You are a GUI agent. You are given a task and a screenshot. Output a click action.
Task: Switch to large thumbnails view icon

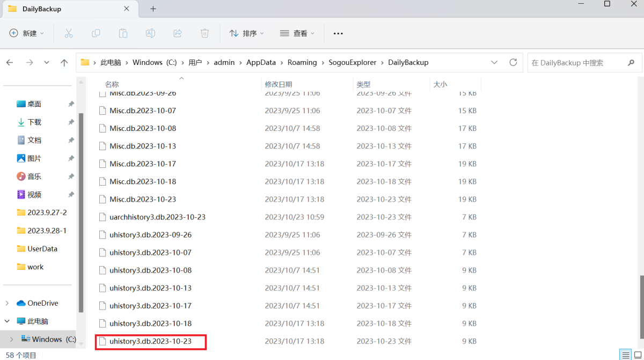(638, 355)
